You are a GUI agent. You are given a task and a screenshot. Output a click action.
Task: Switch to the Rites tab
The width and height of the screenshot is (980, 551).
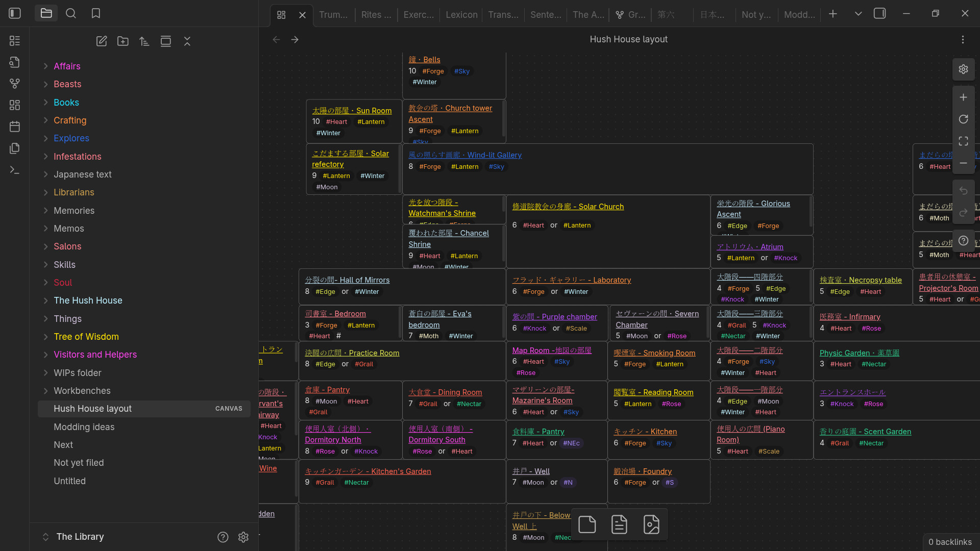coord(376,15)
